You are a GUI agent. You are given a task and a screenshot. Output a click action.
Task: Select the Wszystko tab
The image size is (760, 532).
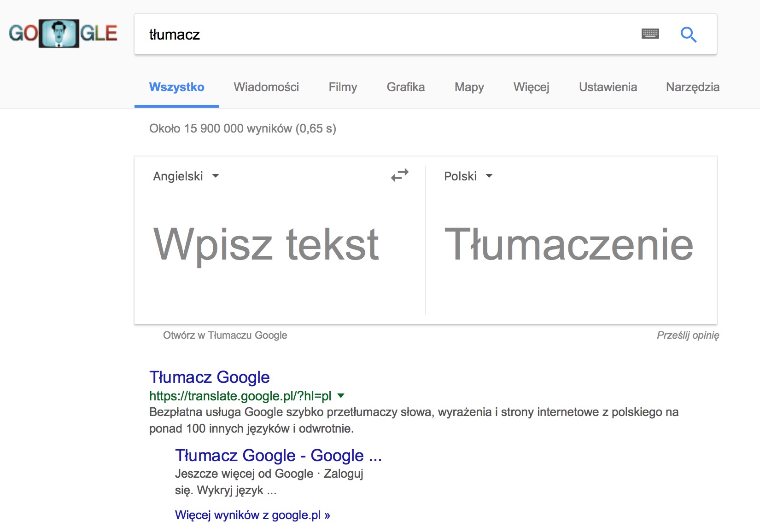coord(176,87)
